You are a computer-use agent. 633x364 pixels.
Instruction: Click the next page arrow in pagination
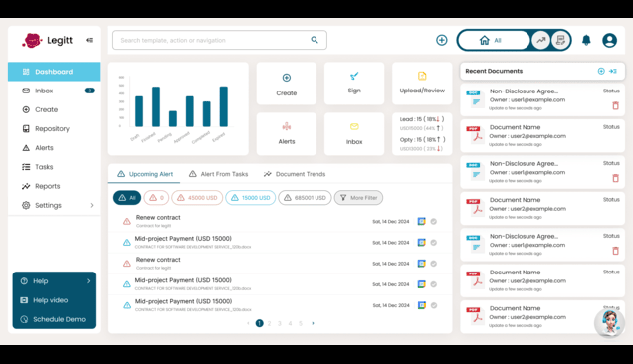click(x=313, y=323)
